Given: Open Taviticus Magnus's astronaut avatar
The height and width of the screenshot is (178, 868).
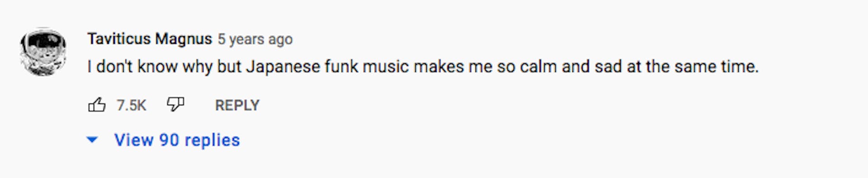Looking at the screenshot, I should point(43,52).
